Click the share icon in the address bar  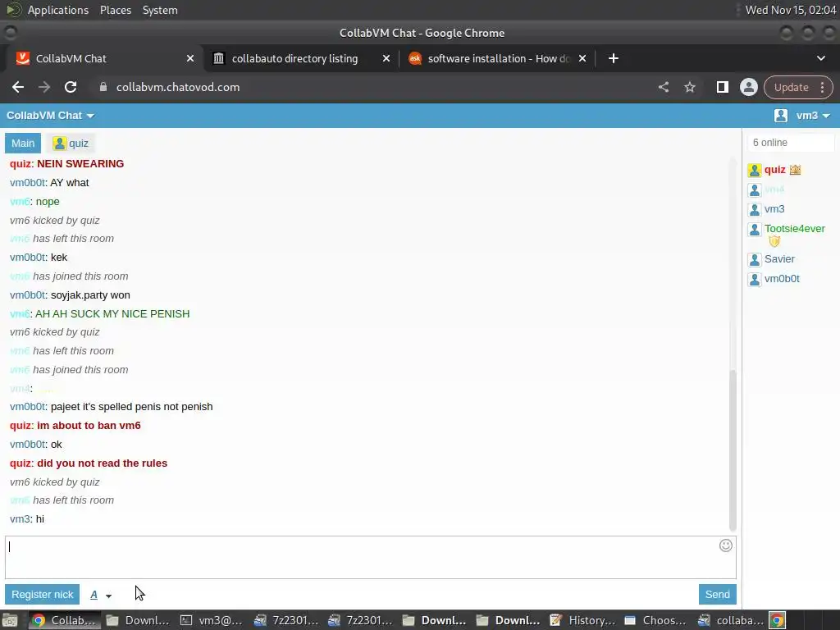[x=663, y=87]
